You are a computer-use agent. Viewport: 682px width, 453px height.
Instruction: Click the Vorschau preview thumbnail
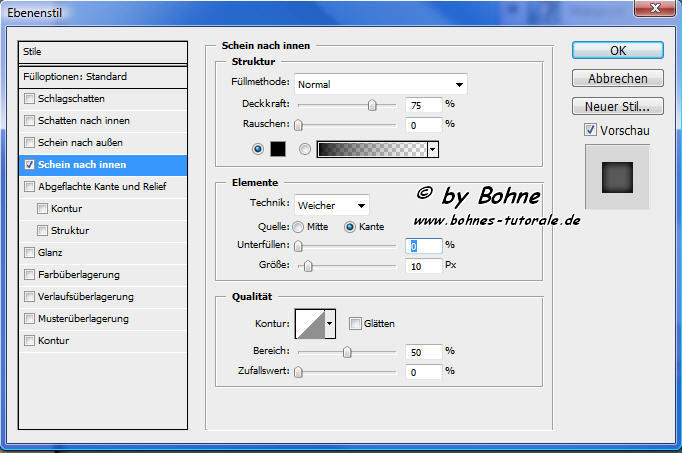(x=617, y=177)
